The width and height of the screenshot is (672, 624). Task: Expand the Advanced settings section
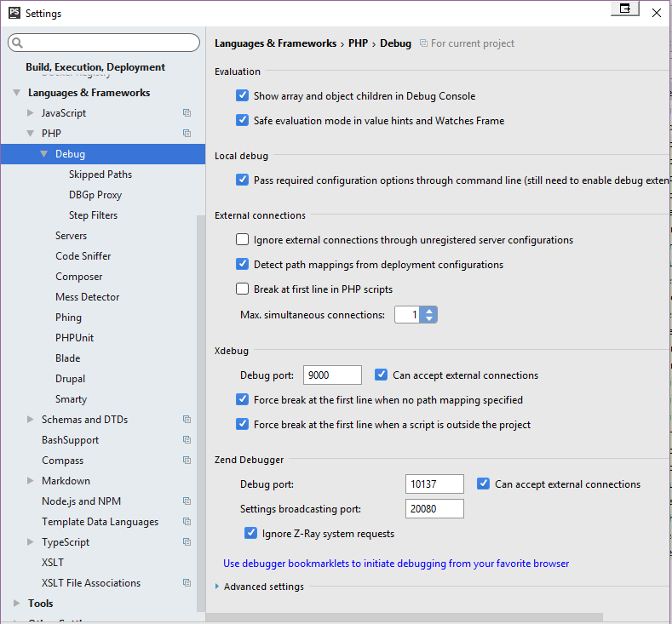(218, 587)
